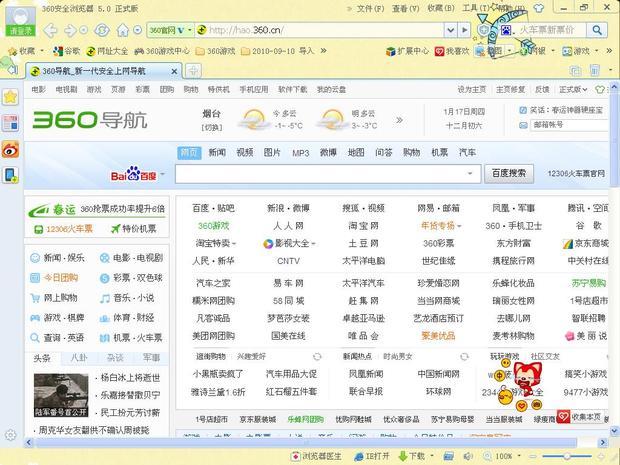Expand the 360官网 address prefix dropdown

click(x=189, y=30)
